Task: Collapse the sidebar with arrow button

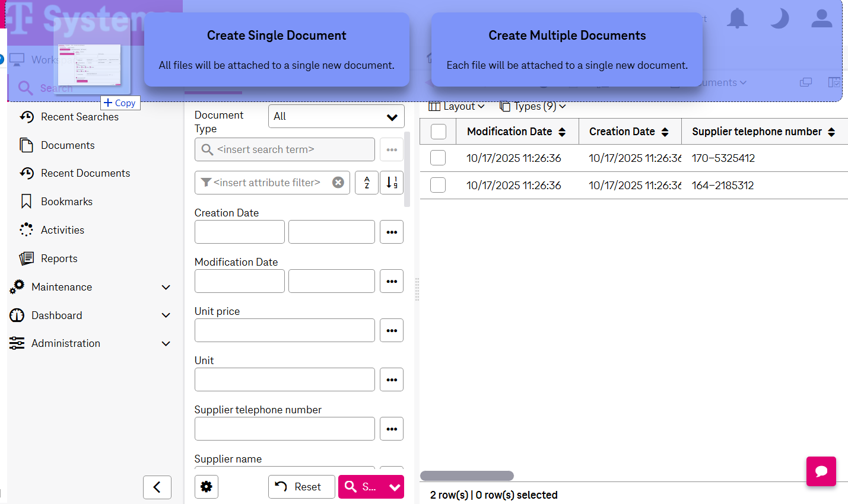Action: pyautogui.click(x=157, y=487)
